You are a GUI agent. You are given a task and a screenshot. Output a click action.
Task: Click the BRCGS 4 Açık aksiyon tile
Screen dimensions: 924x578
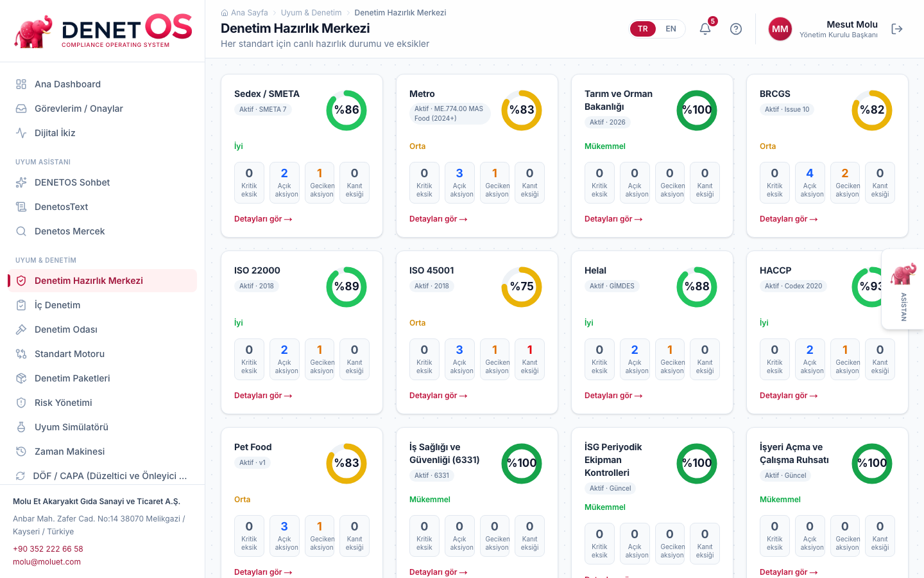810,182
